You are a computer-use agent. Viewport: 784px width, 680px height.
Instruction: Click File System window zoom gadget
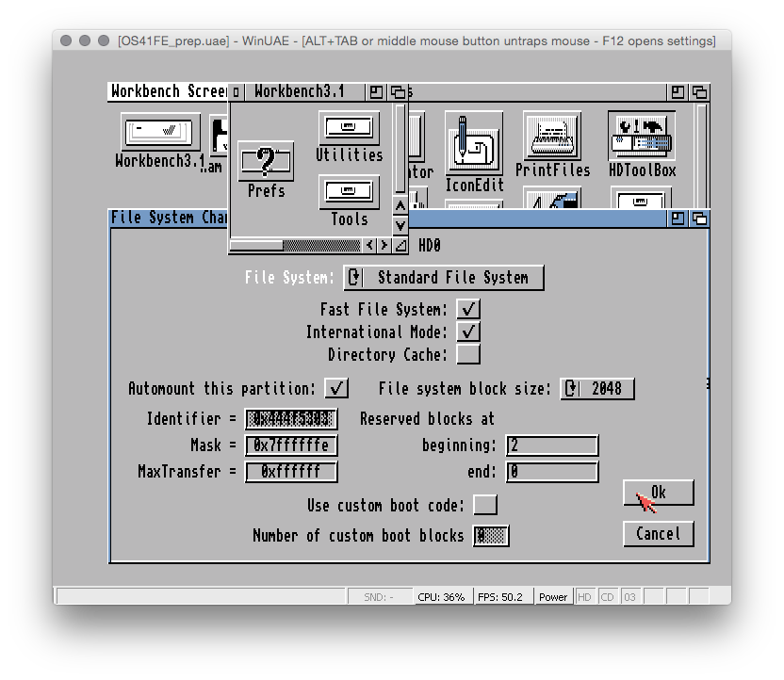pos(678,219)
